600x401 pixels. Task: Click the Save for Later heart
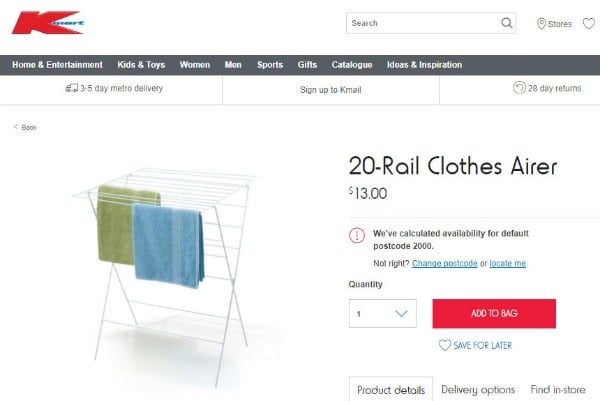click(x=444, y=345)
